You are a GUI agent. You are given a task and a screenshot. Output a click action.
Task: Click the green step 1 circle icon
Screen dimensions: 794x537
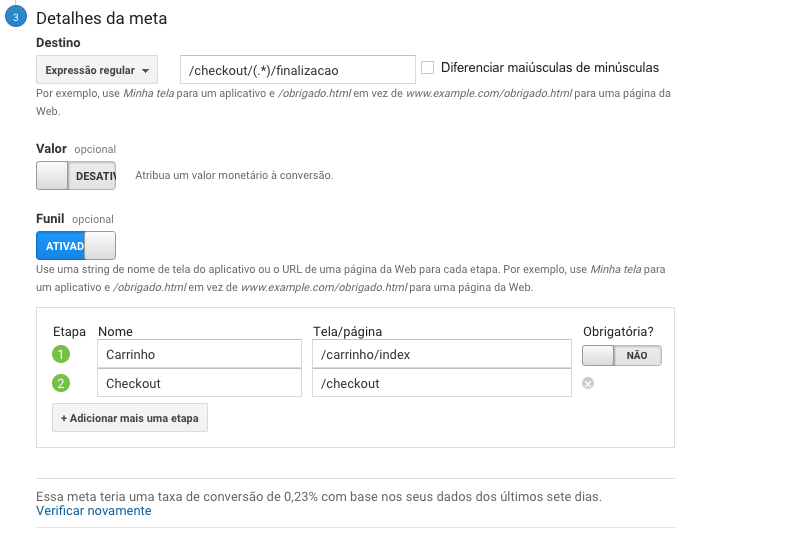[61, 354]
